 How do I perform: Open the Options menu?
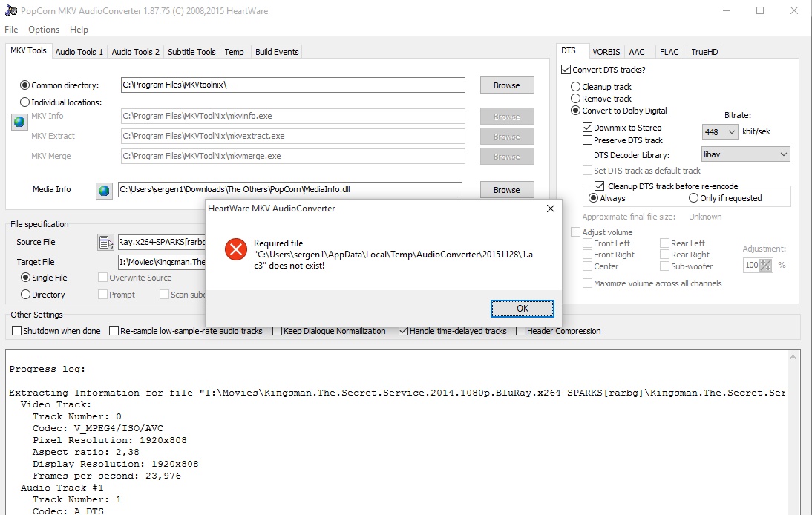(x=44, y=30)
